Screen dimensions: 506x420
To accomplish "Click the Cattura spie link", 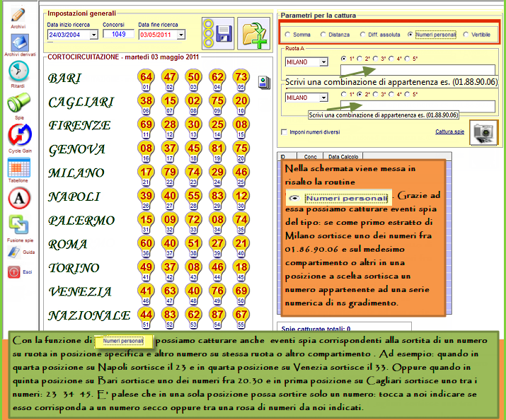I will tap(450, 132).
